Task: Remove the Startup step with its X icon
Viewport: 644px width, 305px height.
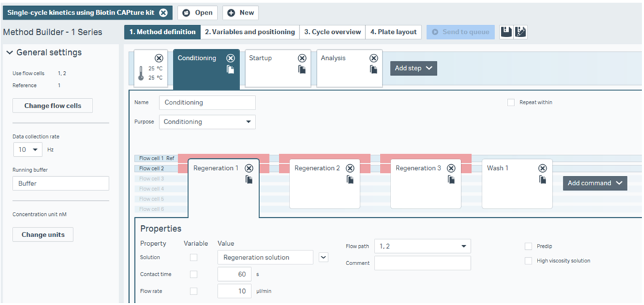Action: click(302, 58)
